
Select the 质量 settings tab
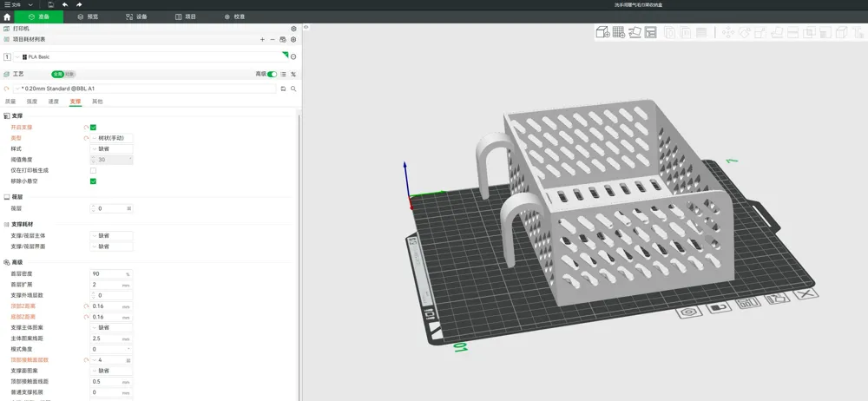[x=10, y=102]
